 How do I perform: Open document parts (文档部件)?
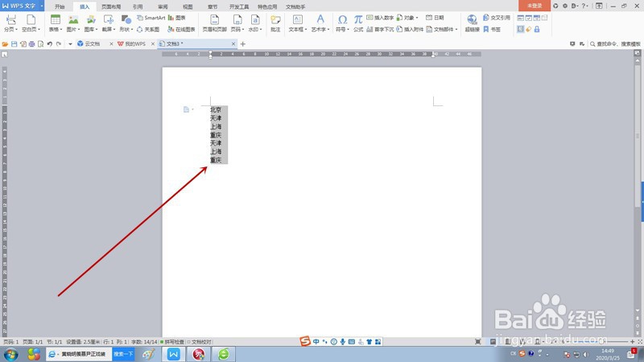tap(441, 30)
